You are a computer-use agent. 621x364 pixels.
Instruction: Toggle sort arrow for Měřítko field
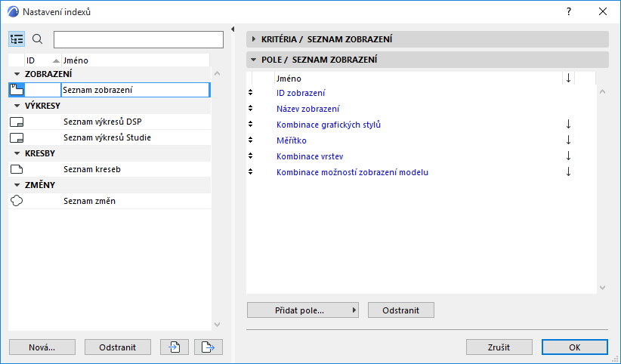(568, 140)
